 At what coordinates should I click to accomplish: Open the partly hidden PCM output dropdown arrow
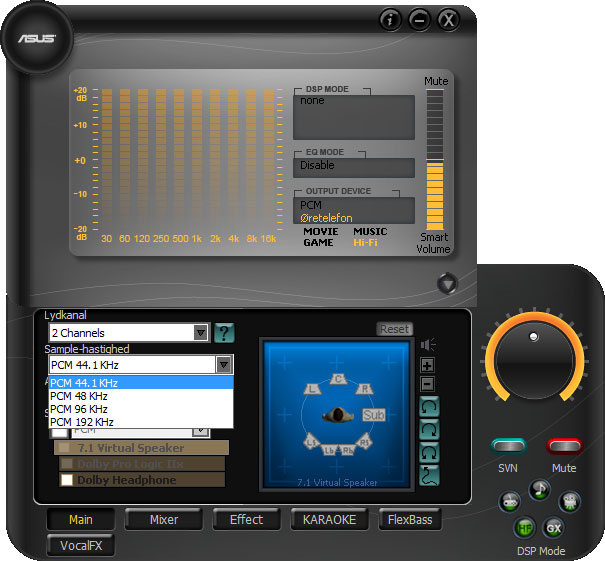click(201, 432)
